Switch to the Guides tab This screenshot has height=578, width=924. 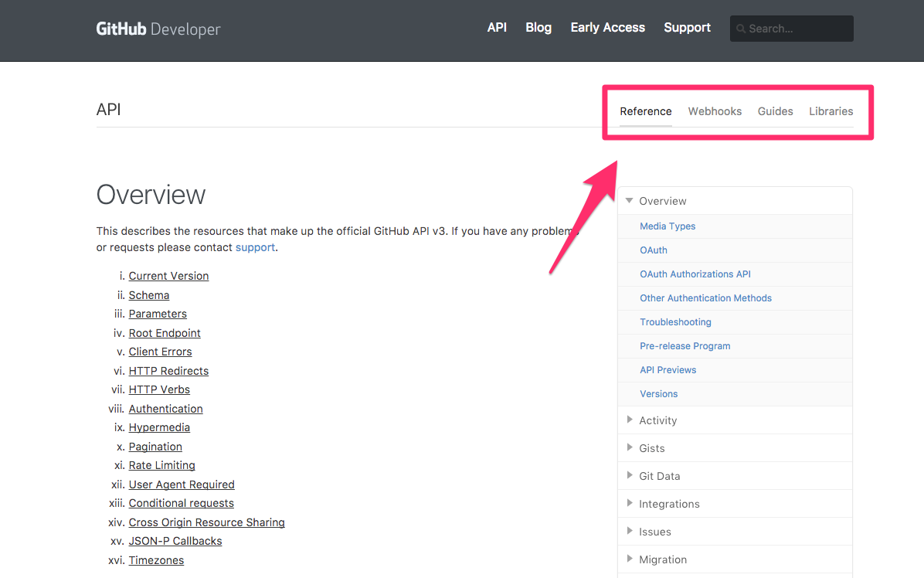coord(776,111)
